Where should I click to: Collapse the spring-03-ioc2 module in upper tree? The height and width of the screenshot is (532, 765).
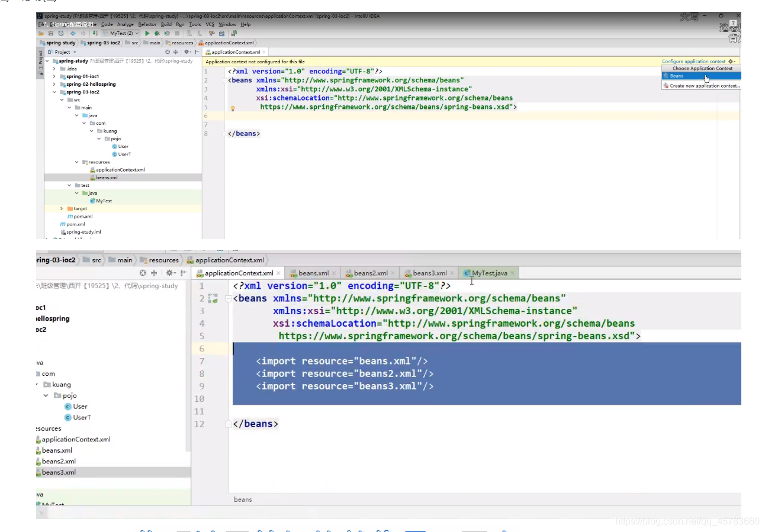coord(54,92)
